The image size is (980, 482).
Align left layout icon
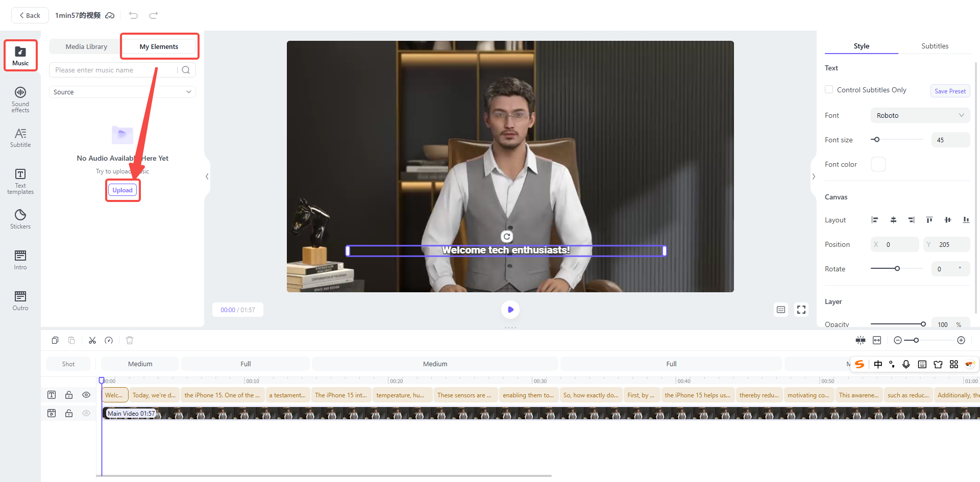click(x=875, y=220)
